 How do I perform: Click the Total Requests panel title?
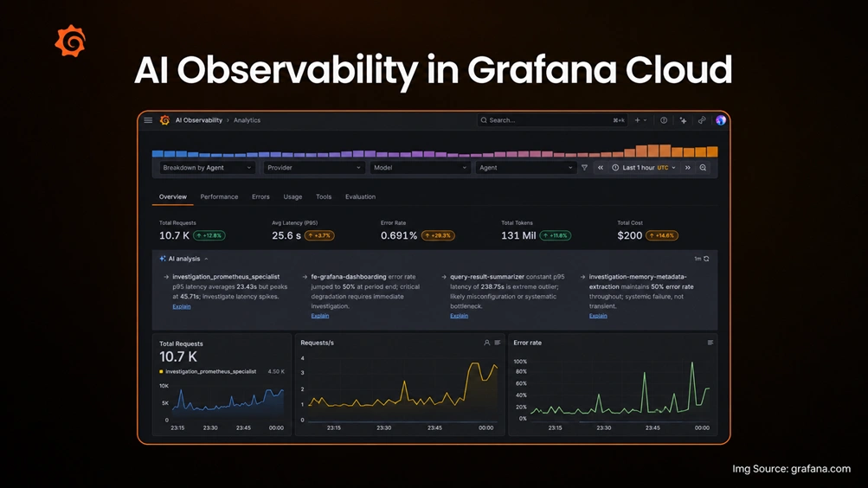[181, 344]
